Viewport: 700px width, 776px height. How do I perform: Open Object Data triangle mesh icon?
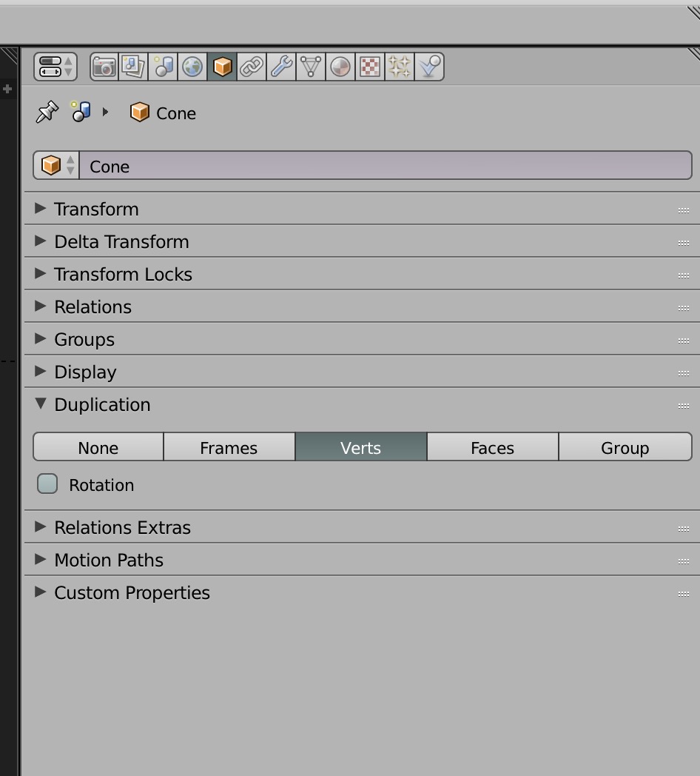tap(311, 67)
